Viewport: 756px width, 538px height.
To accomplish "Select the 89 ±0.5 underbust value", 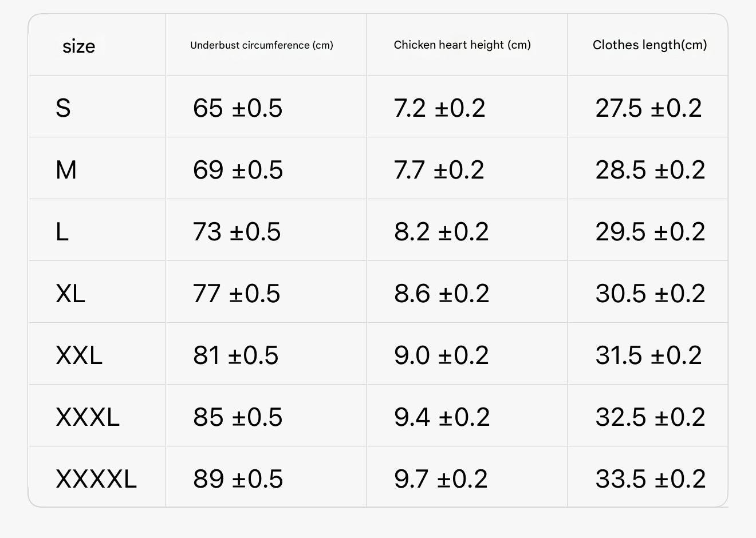I will pyautogui.click(x=238, y=479).
